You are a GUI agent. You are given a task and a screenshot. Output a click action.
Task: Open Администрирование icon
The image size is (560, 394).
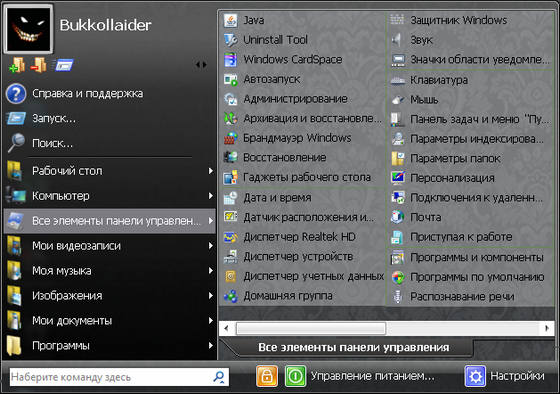pyautogui.click(x=231, y=99)
